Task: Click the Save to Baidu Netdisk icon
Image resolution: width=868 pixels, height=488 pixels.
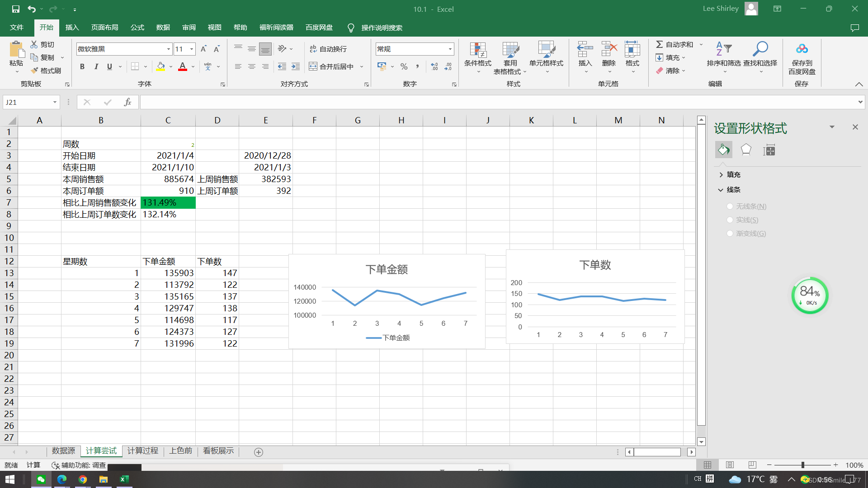Action: [802, 49]
